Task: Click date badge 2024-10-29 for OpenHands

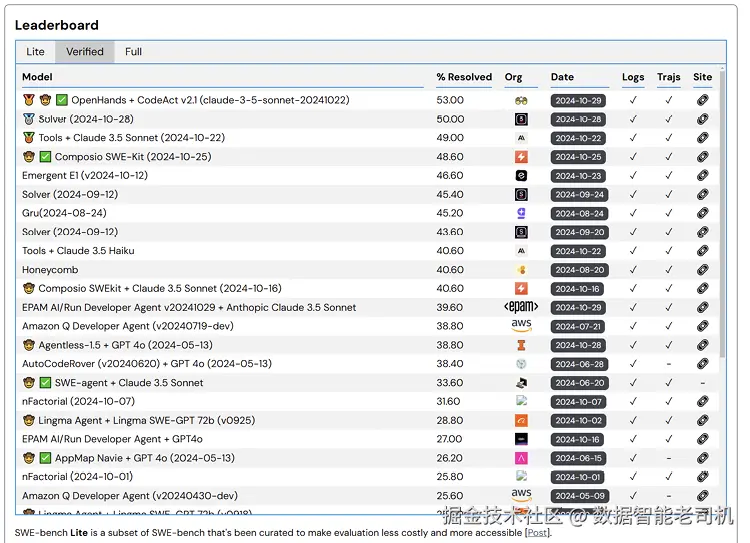Action: (578, 100)
